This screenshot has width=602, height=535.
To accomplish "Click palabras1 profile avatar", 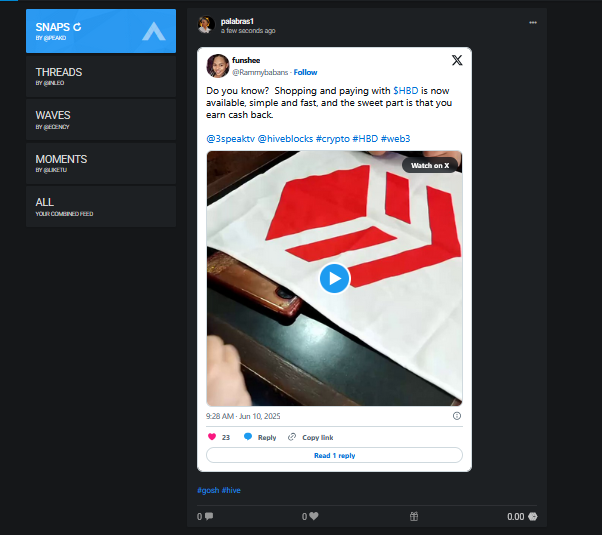I will (x=206, y=25).
